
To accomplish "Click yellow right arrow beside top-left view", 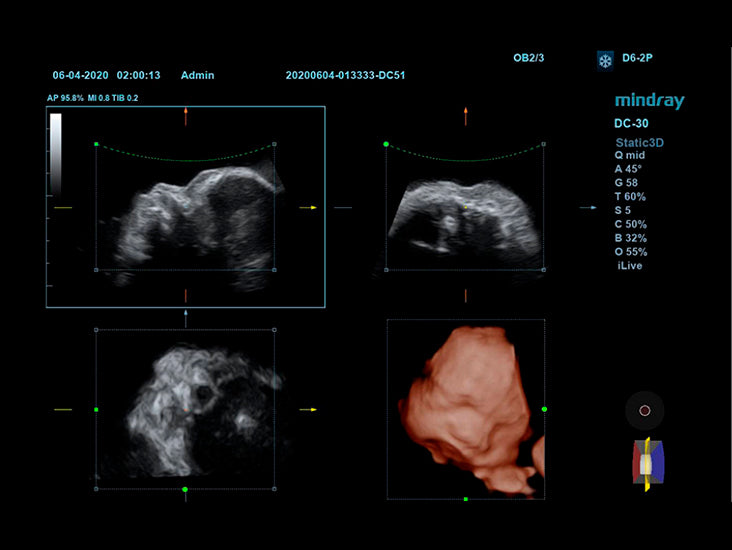I will pos(308,207).
